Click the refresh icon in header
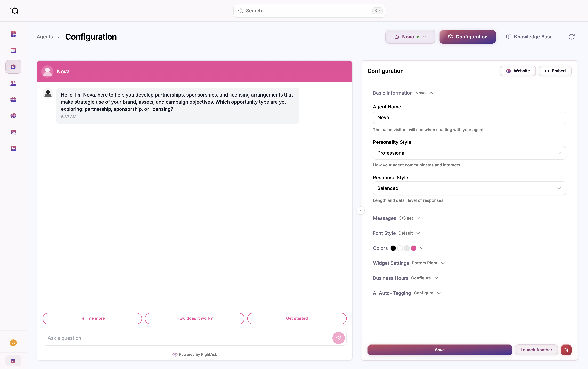 [x=572, y=37]
